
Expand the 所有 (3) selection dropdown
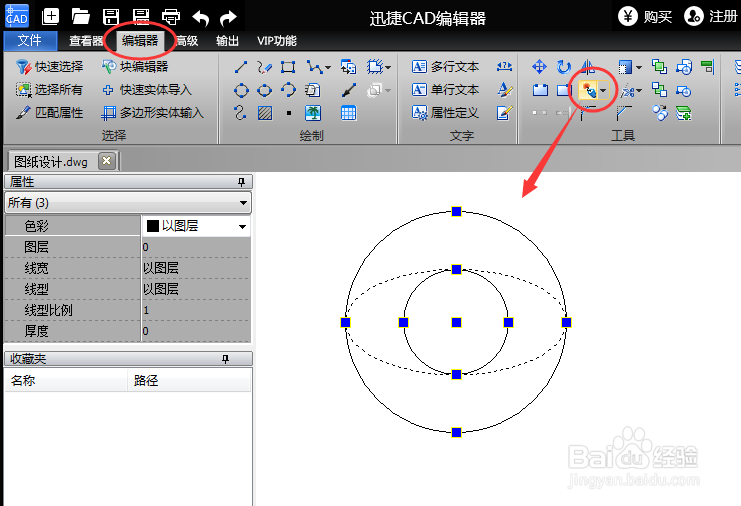pyautogui.click(x=243, y=203)
